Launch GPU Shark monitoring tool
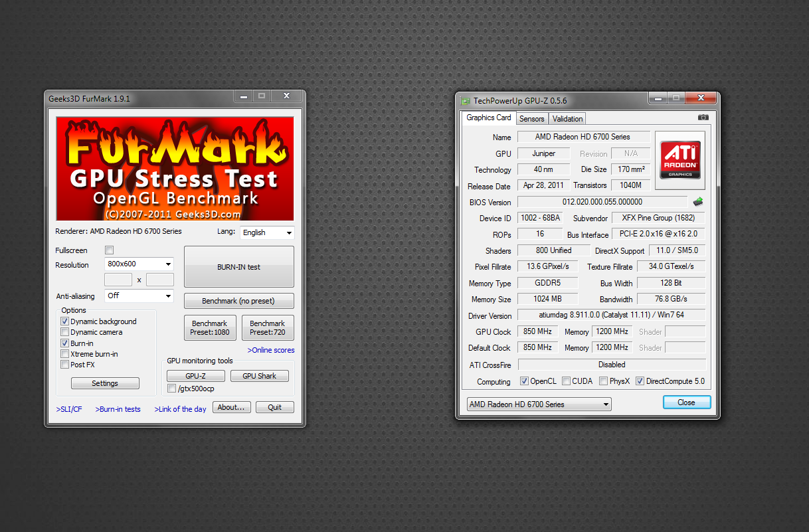The image size is (809, 532). coord(260,376)
